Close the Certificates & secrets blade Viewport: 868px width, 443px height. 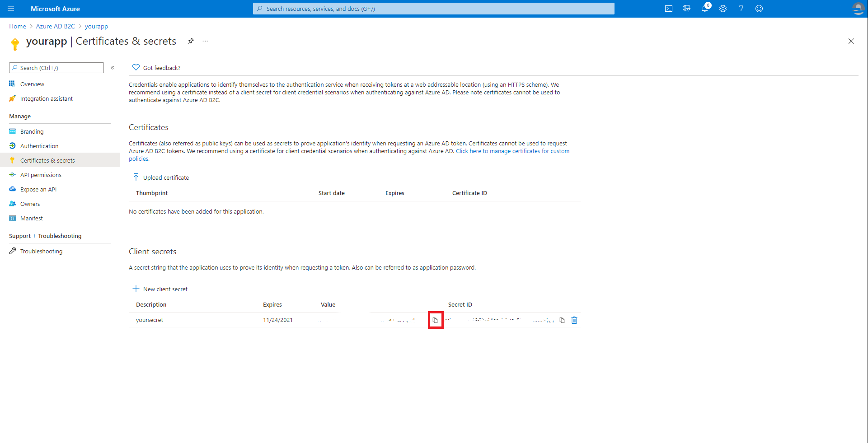pyautogui.click(x=851, y=41)
